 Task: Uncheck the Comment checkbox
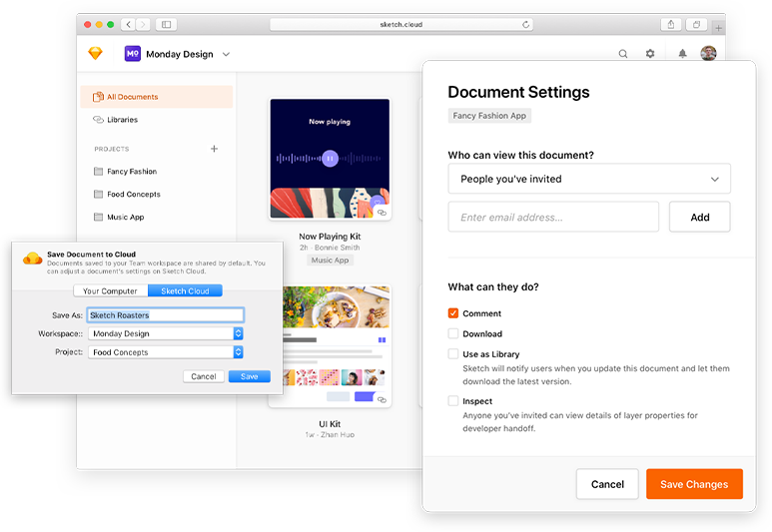[x=453, y=313]
